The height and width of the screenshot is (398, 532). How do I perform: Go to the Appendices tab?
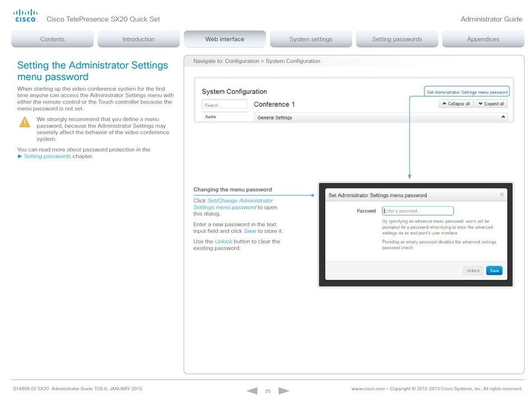click(x=483, y=39)
